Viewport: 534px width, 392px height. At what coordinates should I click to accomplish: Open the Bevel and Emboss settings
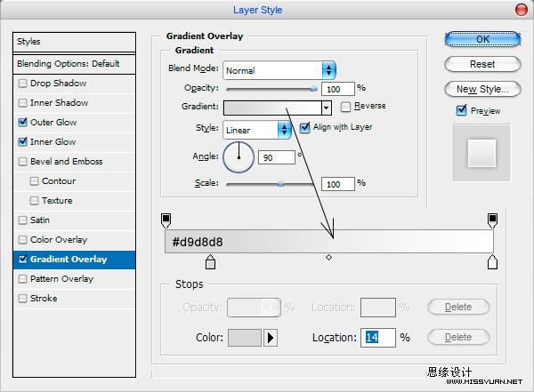[67, 161]
